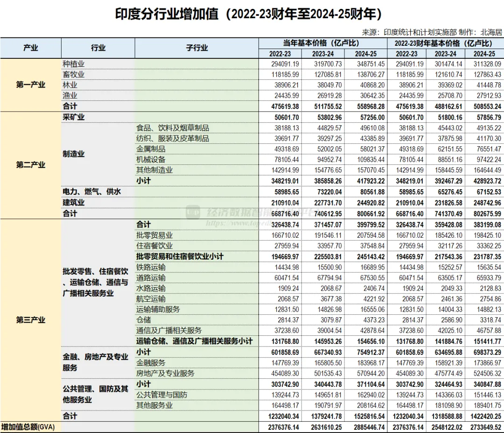The image size is (504, 433).
Task: Select value 754912.37 finance subtotal
Action: (371, 352)
